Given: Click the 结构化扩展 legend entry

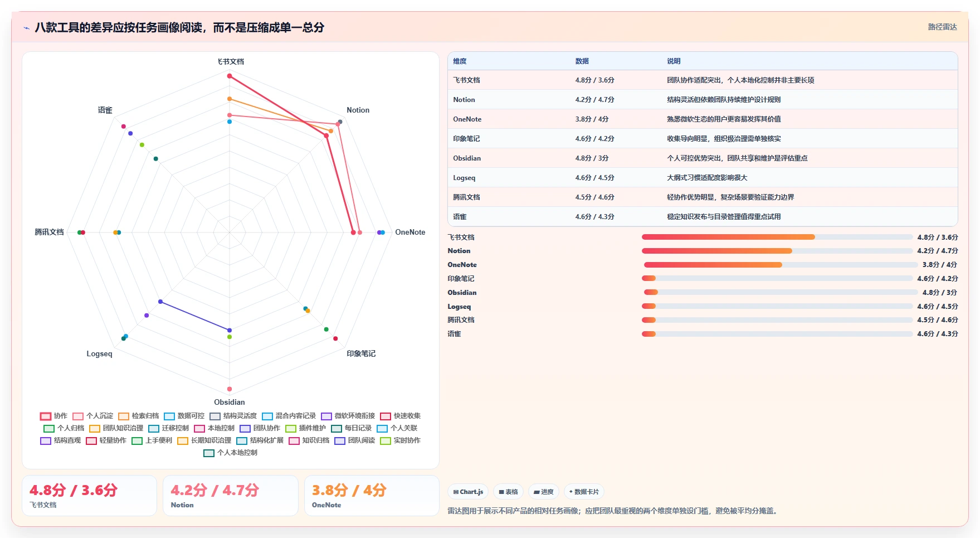Looking at the screenshot, I should (x=260, y=440).
